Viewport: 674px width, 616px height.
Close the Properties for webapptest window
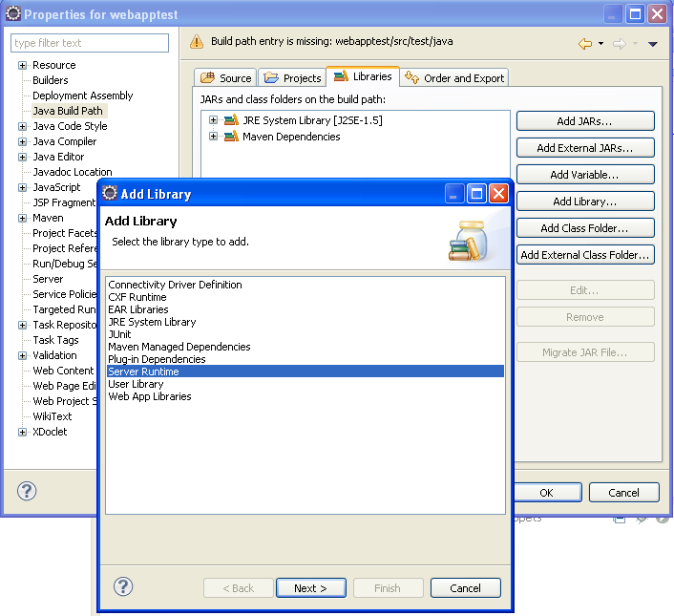coord(658,13)
